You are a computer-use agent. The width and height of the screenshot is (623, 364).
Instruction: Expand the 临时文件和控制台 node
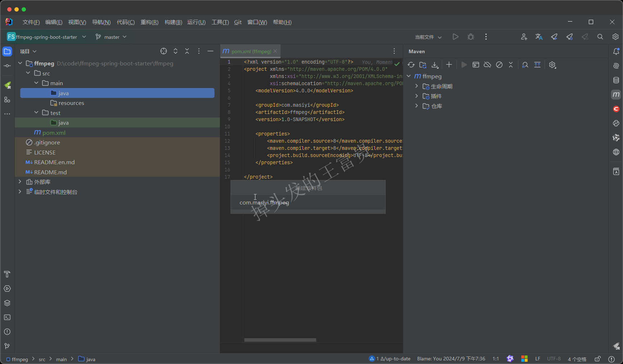20,192
